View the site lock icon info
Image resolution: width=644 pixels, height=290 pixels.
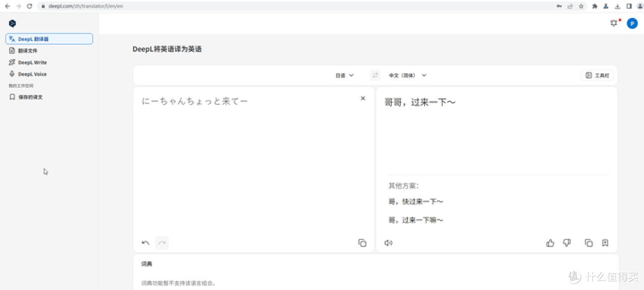(x=43, y=6)
